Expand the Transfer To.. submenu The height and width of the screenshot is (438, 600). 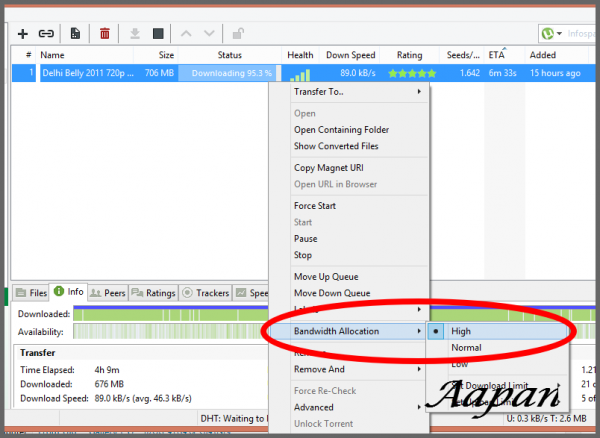point(359,92)
